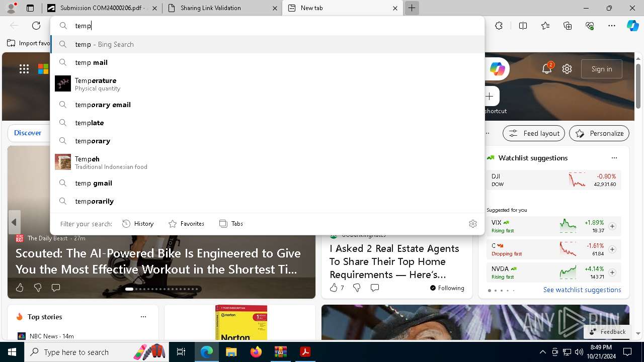644x362 pixels.
Task: Open Import favorites bookmark item
Action: [x=28, y=43]
